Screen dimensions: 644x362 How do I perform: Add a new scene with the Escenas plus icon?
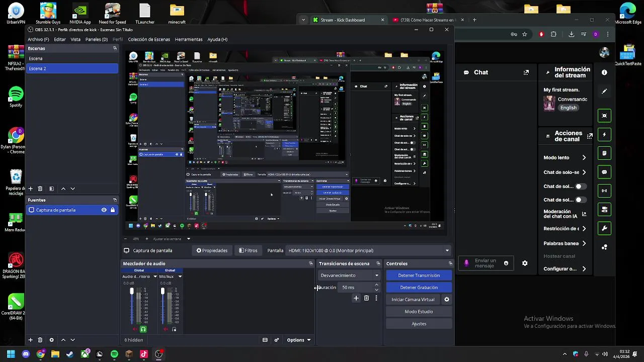[30, 189]
